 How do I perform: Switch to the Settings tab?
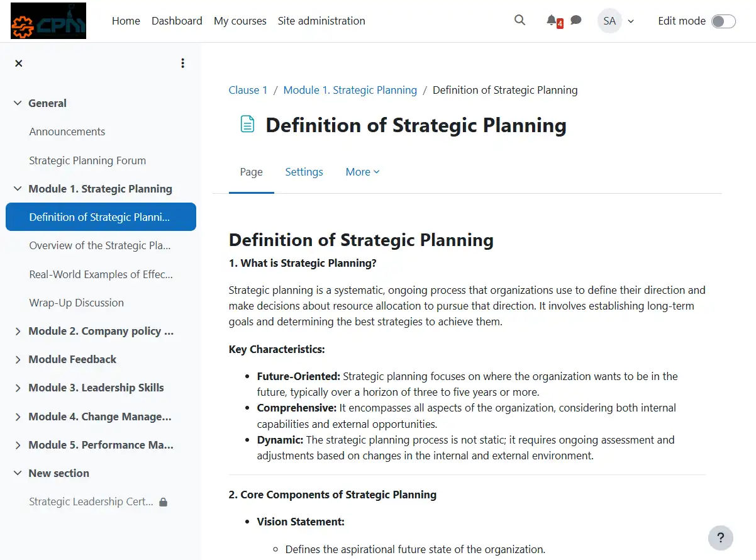(304, 171)
